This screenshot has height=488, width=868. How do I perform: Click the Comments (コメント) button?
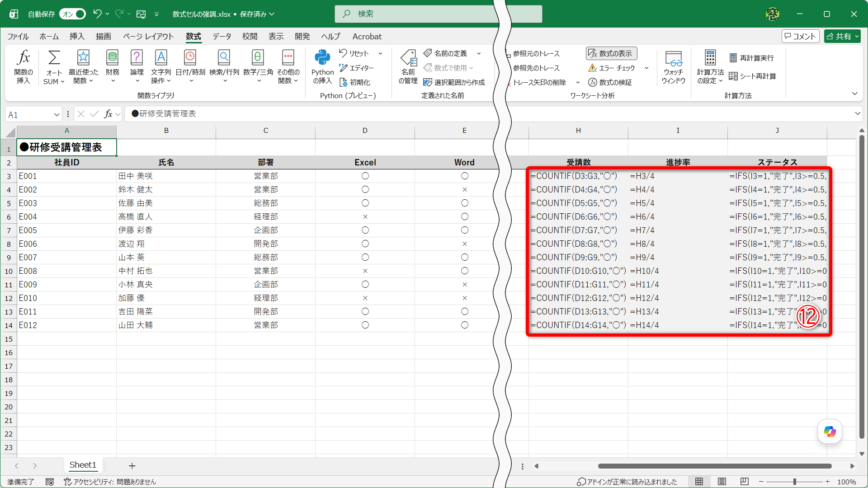coord(800,37)
